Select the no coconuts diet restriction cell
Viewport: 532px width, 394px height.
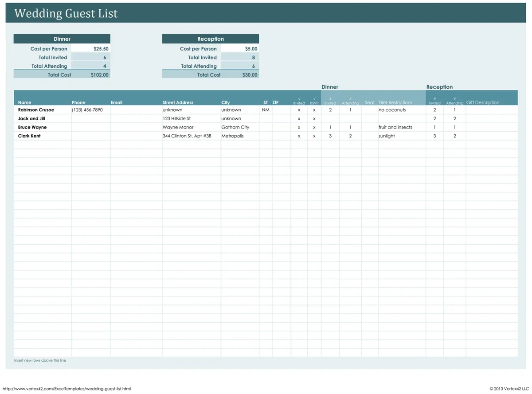click(x=402, y=110)
